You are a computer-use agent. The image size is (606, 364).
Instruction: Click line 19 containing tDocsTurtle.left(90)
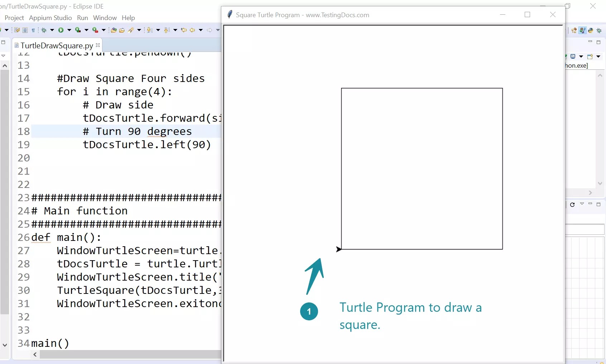point(147,145)
